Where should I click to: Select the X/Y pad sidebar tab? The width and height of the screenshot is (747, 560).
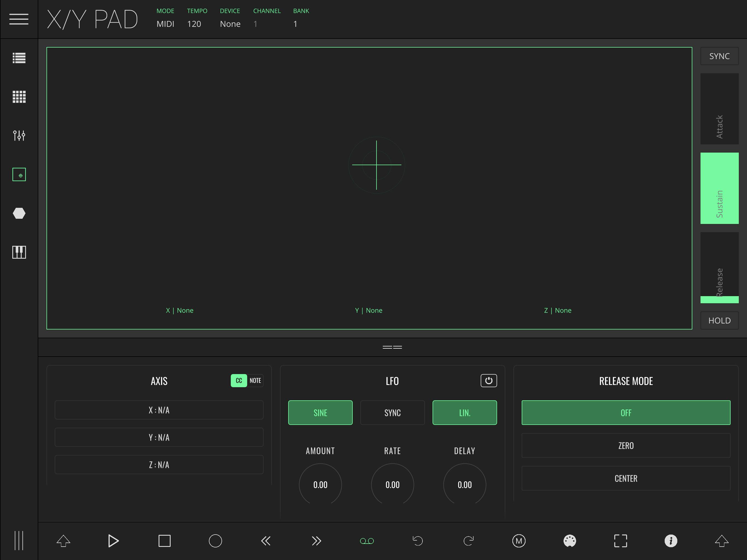pos(19,175)
